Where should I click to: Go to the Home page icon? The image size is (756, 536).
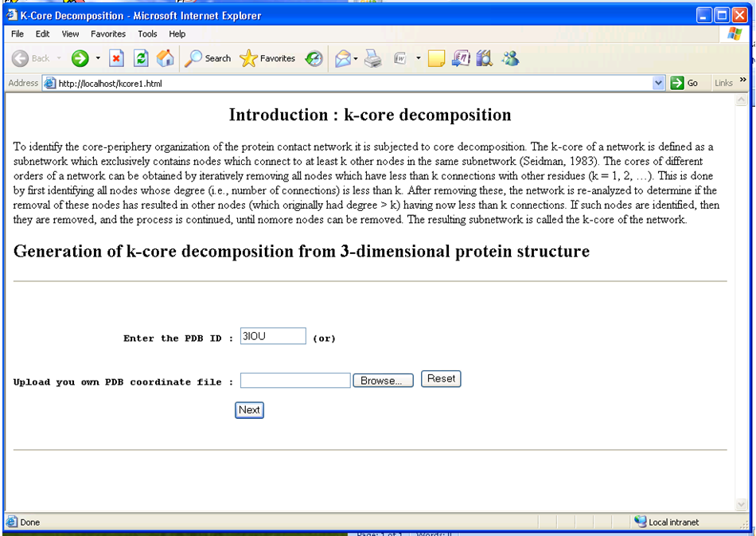[x=165, y=58]
